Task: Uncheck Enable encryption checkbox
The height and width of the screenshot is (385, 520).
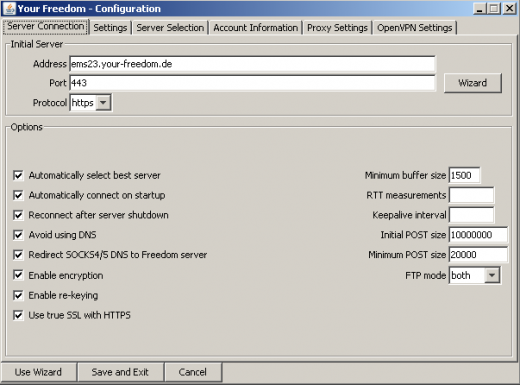Action: click(x=18, y=275)
